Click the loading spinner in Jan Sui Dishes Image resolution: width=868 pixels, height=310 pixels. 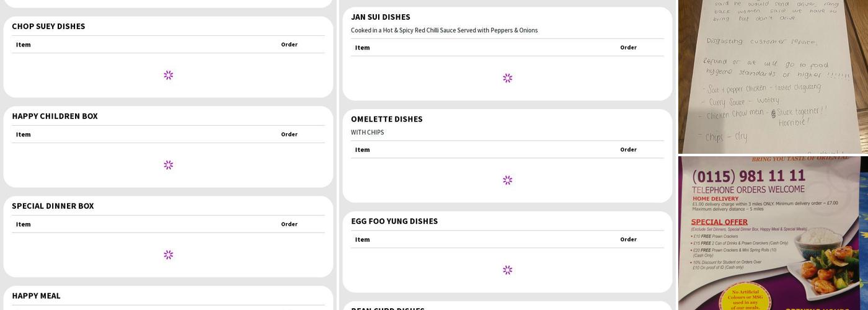[x=507, y=78]
